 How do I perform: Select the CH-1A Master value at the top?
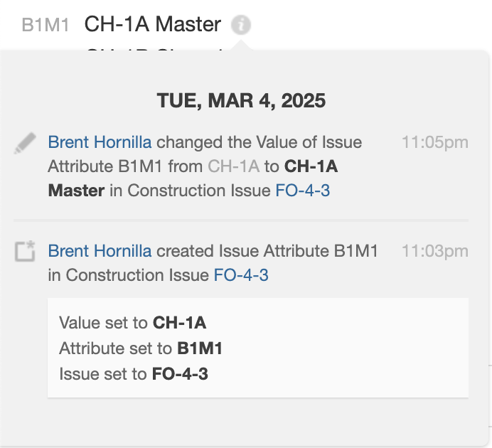tap(153, 25)
